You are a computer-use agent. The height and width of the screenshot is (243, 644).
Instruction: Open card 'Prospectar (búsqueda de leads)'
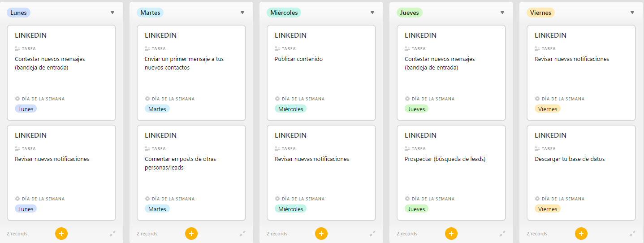451,173
